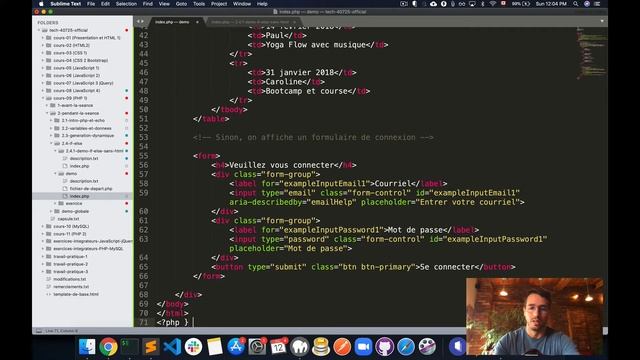Viewport: 640px width, 360px height.
Task: Select the cours-07 (JavaScript 3 jQuery) folder
Action: [x=83, y=83]
